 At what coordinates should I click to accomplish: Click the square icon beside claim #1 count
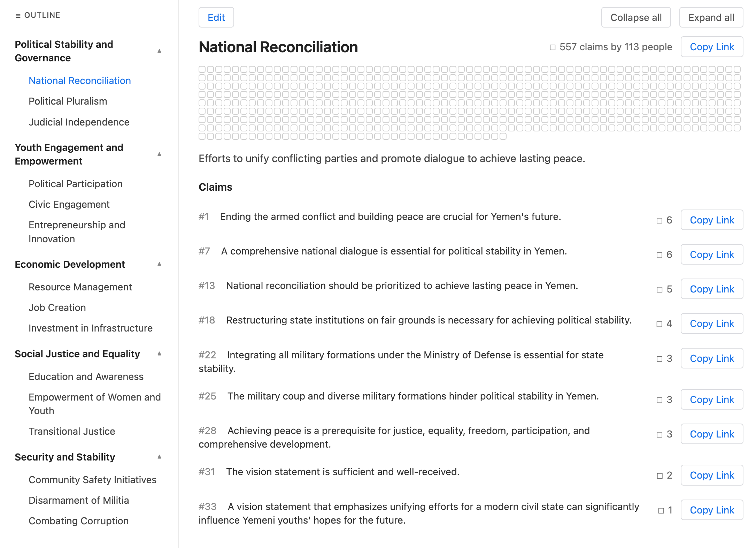pos(659,220)
